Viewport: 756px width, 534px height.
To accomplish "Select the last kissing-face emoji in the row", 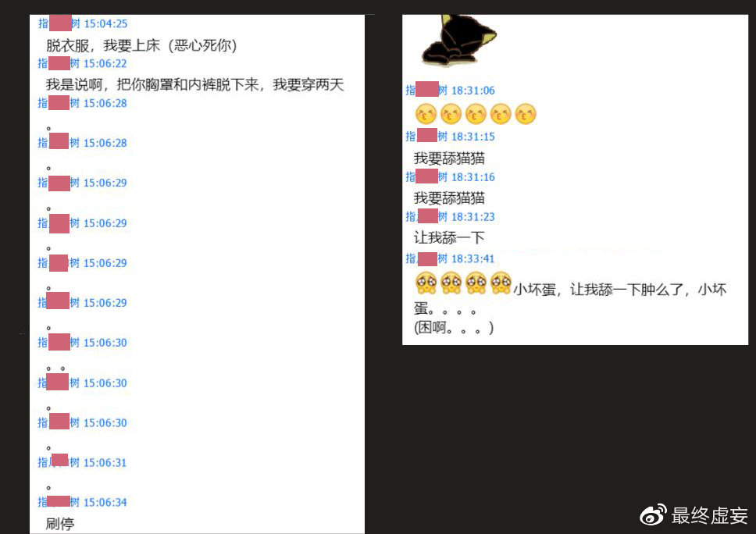I will 526,115.
